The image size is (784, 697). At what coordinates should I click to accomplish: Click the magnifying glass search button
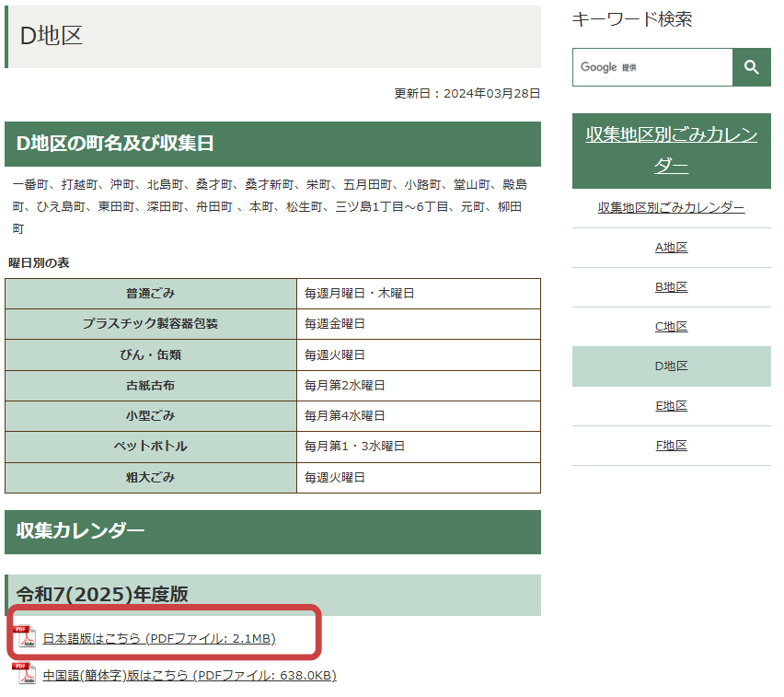coord(751,67)
